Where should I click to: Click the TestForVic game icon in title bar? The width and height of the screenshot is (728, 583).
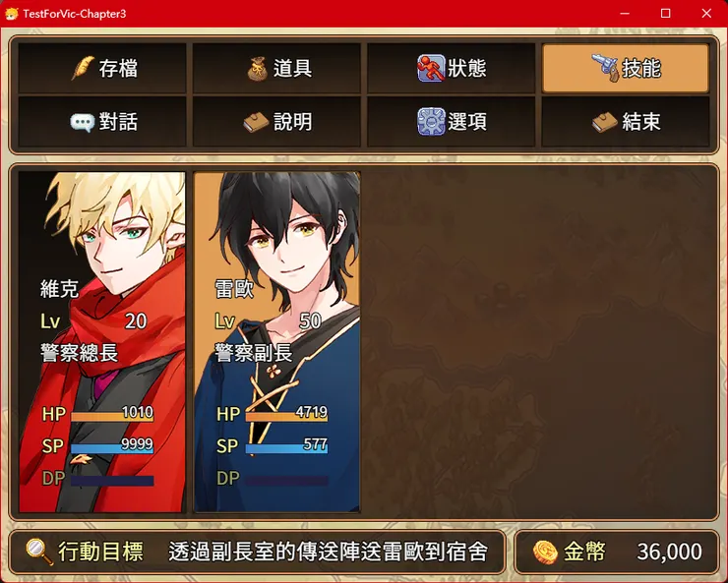coord(12,14)
